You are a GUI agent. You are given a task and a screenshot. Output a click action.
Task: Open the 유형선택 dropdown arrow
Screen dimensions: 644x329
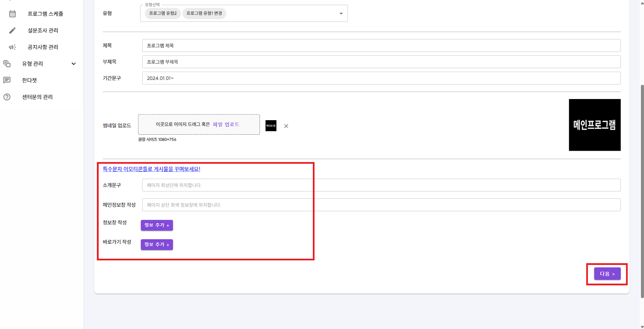(341, 13)
